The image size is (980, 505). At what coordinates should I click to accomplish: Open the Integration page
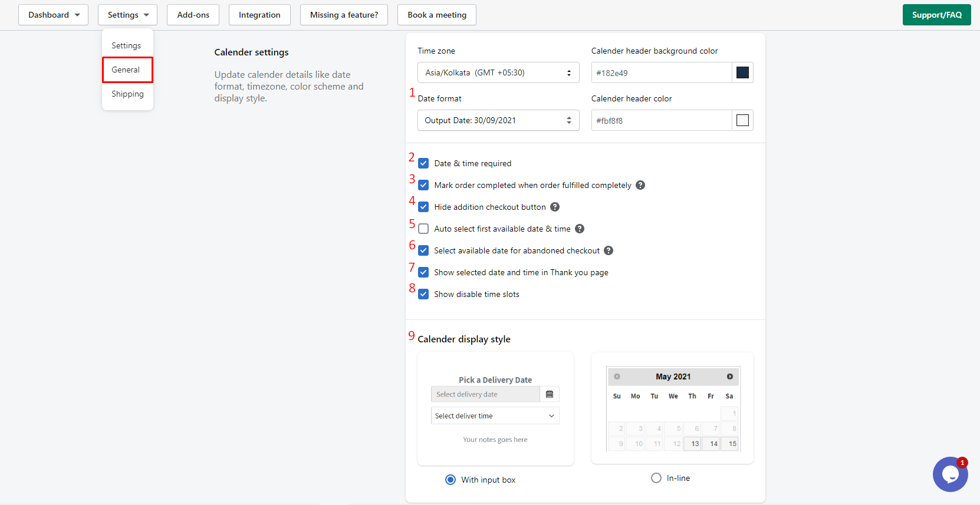(x=259, y=15)
